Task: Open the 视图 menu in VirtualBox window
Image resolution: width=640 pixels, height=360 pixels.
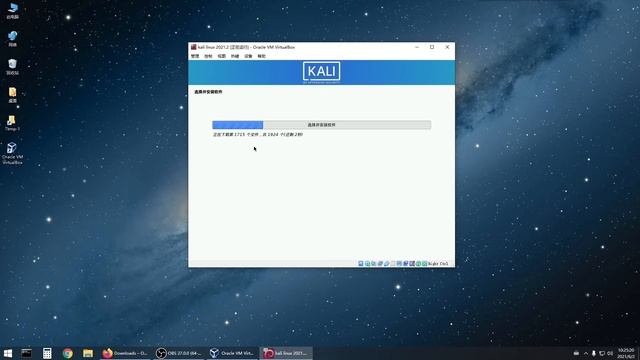Action: pyautogui.click(x=222, y=56)
